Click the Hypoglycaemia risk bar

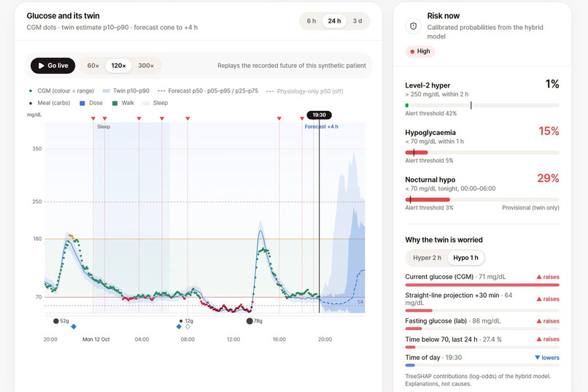tap(482, 153)
